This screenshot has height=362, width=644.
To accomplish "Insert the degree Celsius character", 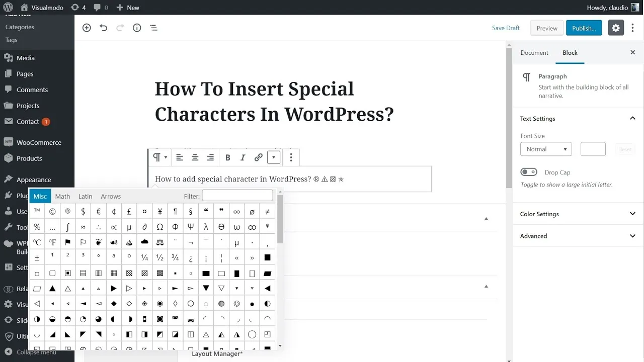I will click(x=37, y=242).
